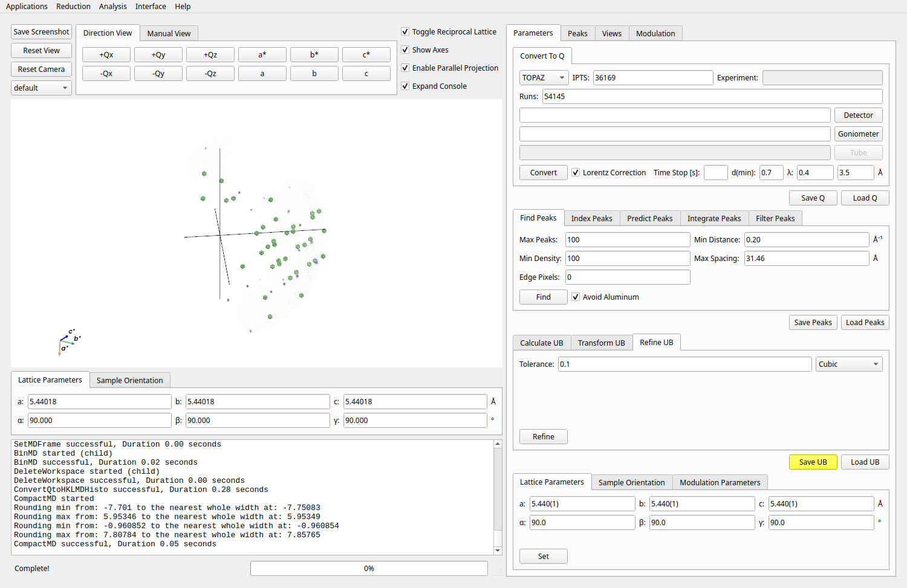Click the Min Distance input field
The width and height of the screenshot is (907, 588).
pos(807,239)
